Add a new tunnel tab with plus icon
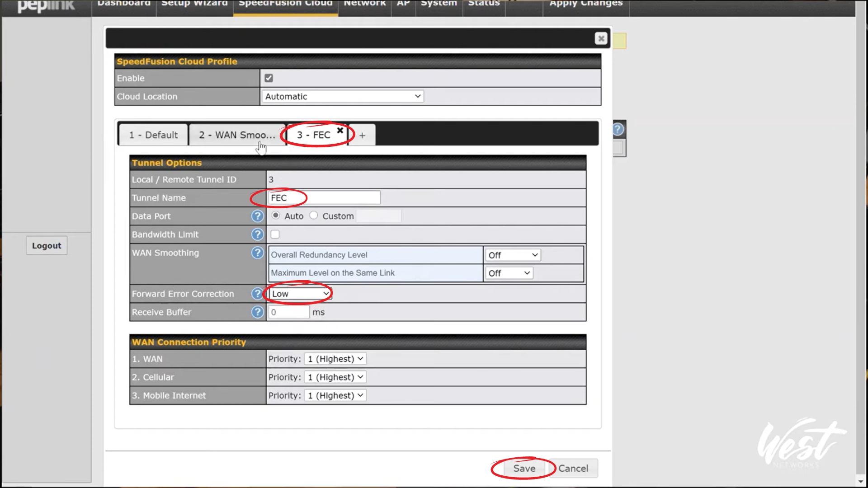The height and width of the screenshot is (488, 868). 362,135
